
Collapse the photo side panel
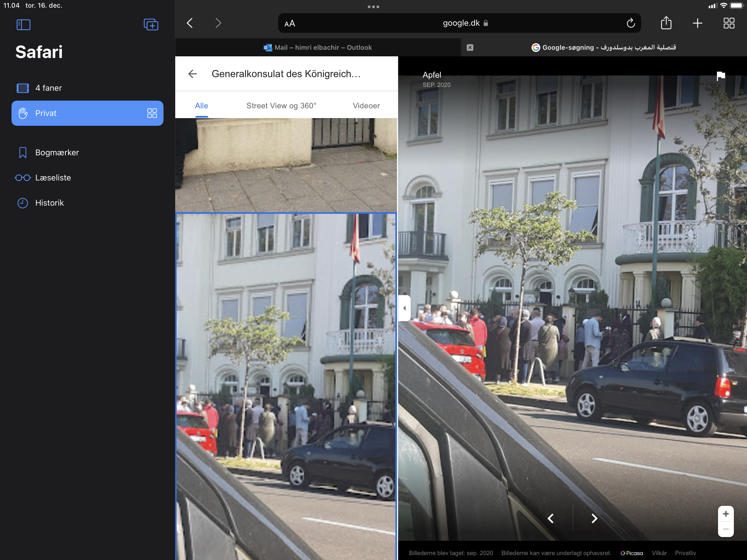(x=404, y=308)
